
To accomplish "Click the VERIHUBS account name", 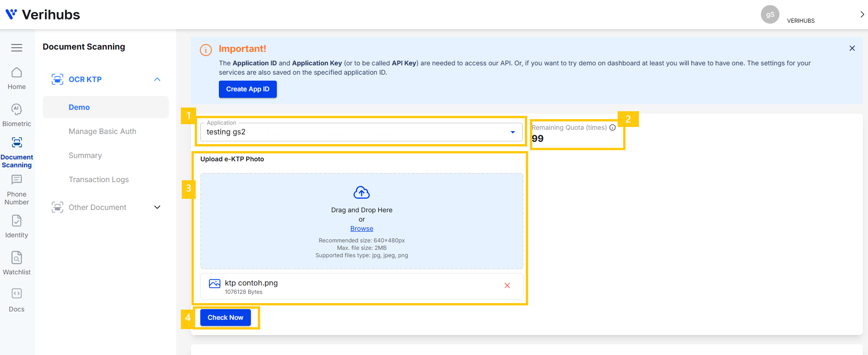I will coord(801,21).
